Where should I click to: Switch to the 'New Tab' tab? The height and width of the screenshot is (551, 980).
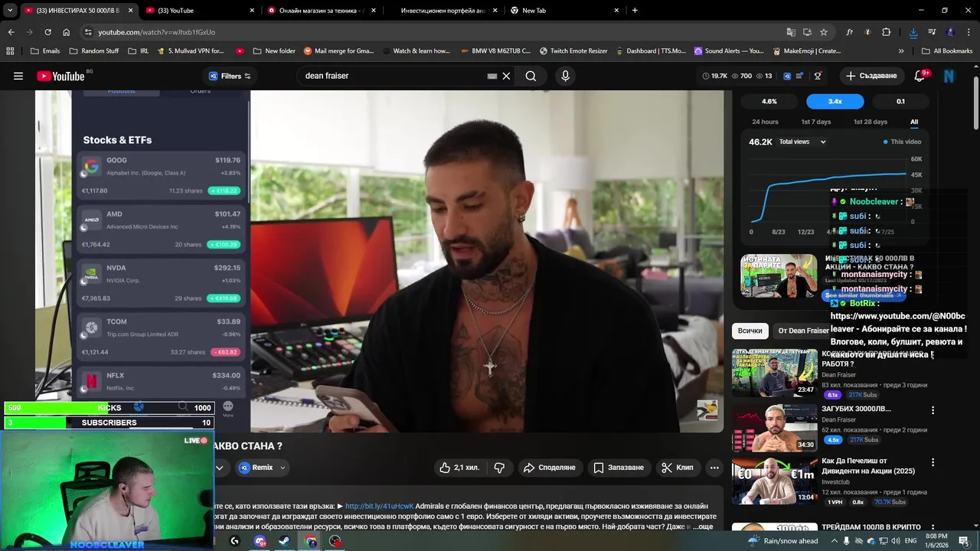[565, 10]
